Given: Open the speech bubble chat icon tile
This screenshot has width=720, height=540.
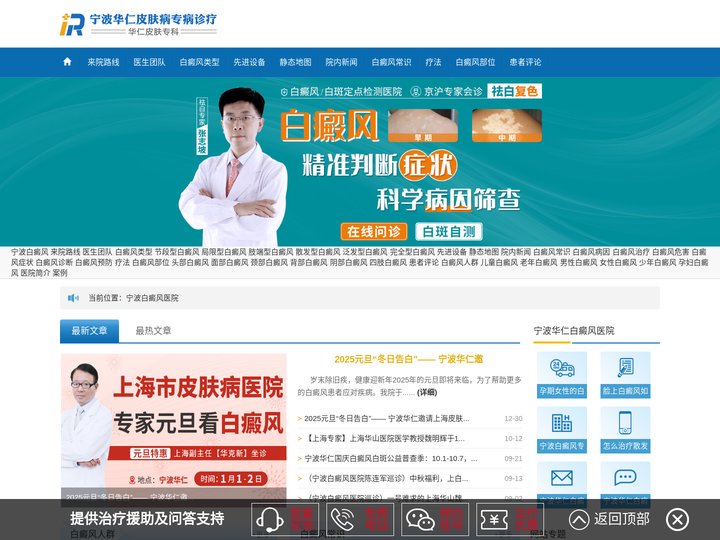Looking at the screenshot, I should pyautogui.click(x=625, y=484).
